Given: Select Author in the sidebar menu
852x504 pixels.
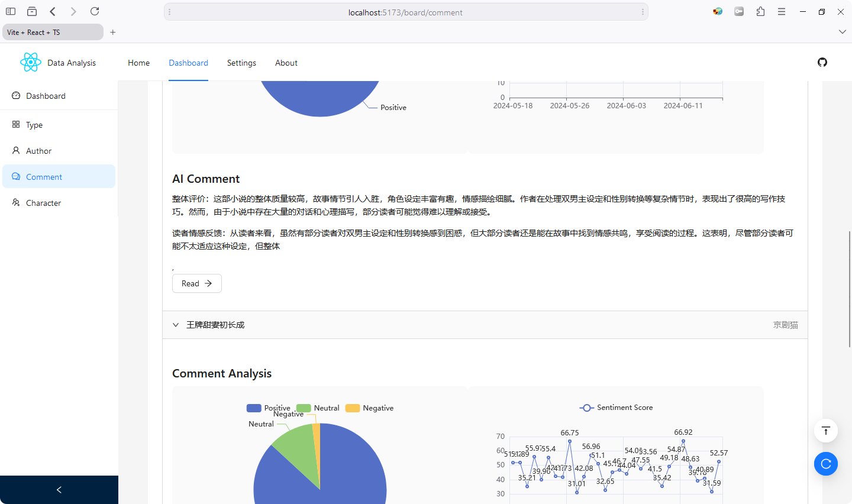Looking at the screenshot, I should click(x=59, y=151).
